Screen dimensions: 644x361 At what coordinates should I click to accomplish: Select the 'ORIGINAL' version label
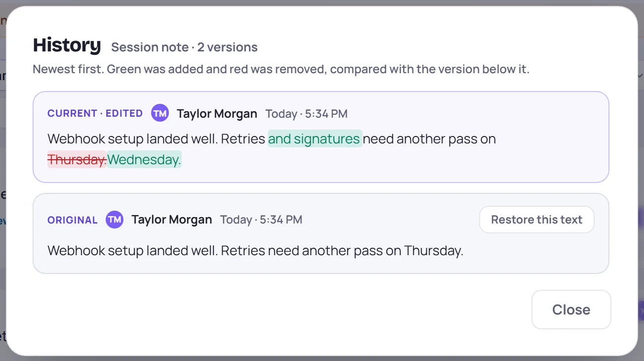tap(73, 220)
